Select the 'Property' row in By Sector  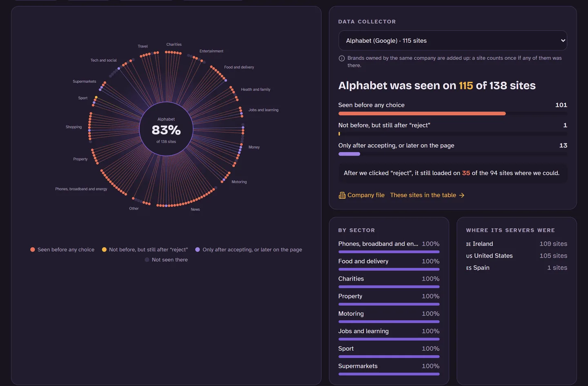[x=389, y=299]
